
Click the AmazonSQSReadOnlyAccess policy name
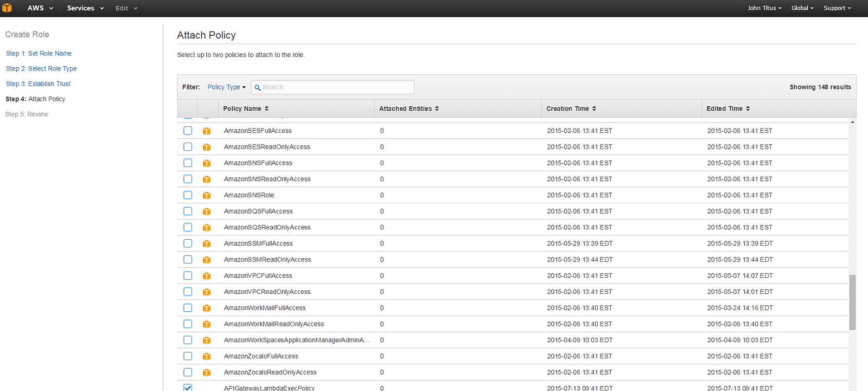267,227
